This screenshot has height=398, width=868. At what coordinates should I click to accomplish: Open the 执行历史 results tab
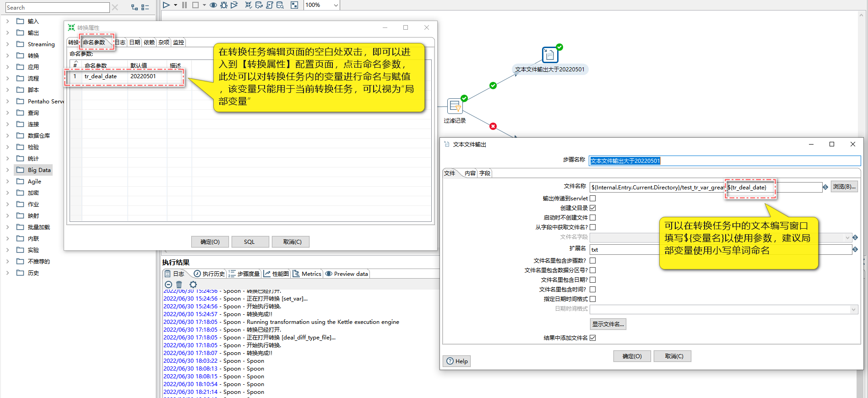coord(209,274)
